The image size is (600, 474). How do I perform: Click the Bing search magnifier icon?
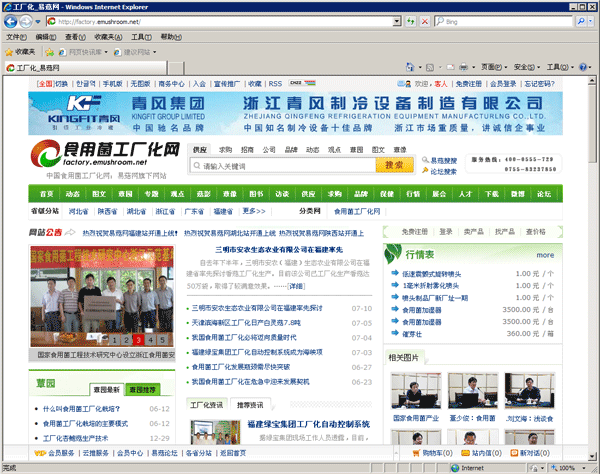581,21
